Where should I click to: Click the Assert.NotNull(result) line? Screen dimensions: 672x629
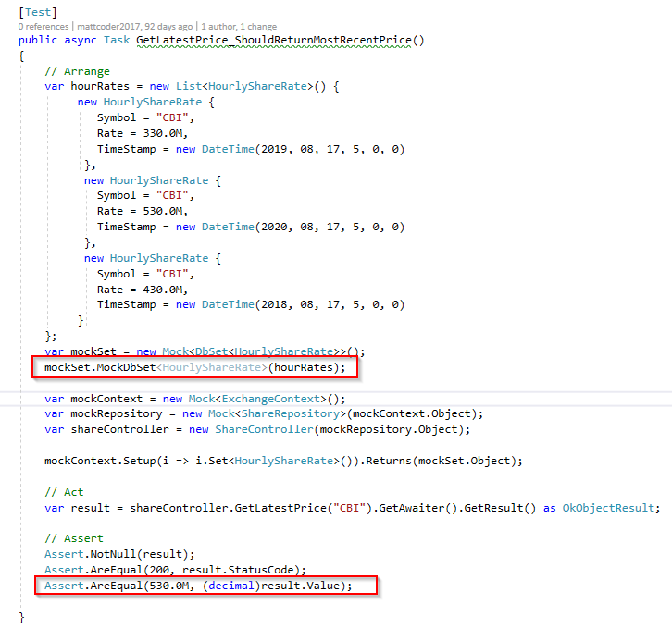click(119, 554)
